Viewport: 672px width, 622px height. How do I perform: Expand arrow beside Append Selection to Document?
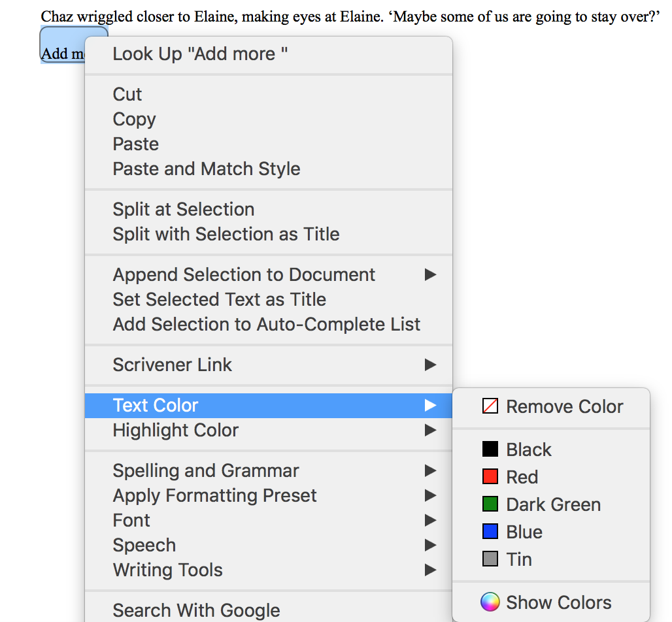[430, 274]
